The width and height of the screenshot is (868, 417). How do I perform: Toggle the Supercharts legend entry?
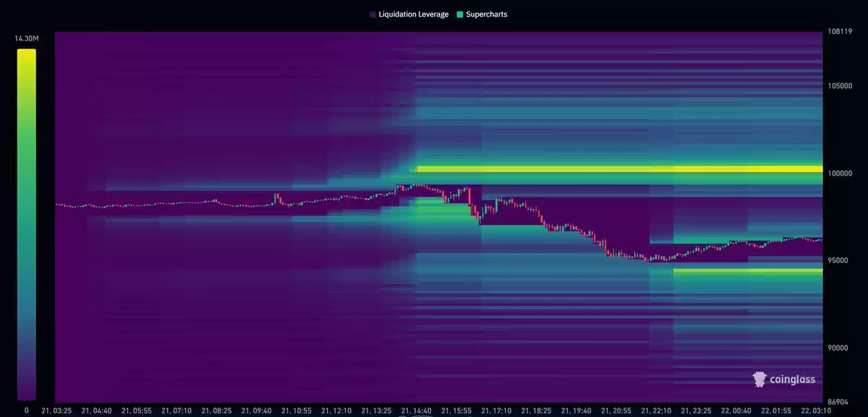coord(482,14)
